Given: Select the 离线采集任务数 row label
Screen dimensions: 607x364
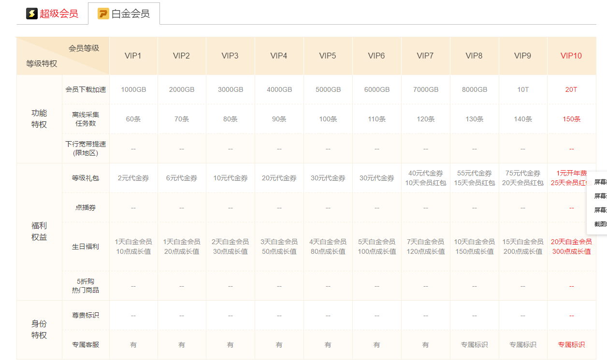Looking at the screenshot, I should coord(86,119).
